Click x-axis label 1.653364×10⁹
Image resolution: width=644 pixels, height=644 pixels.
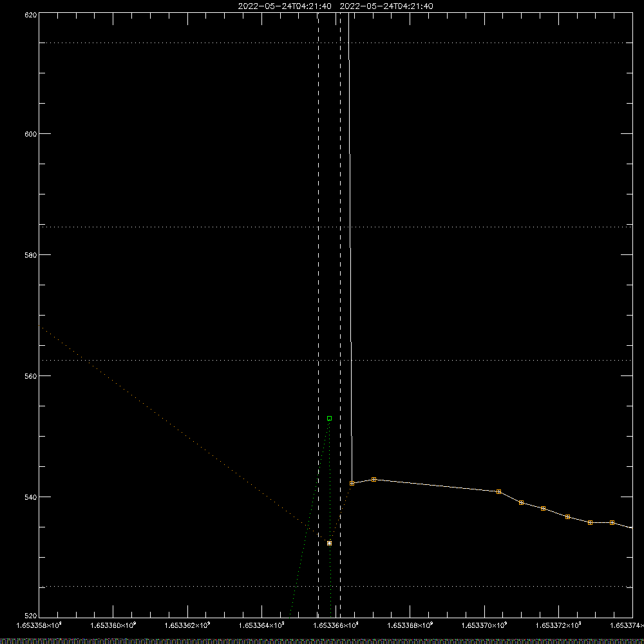tap(261, 625)
